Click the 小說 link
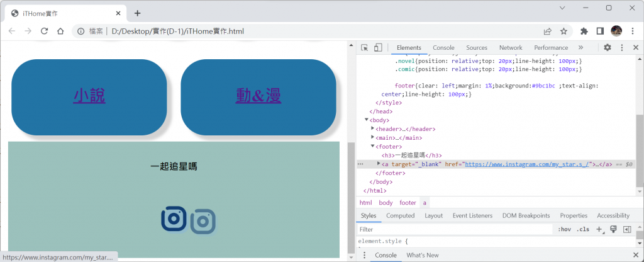Viewport: 644px width, 262px height. [89, 96]
